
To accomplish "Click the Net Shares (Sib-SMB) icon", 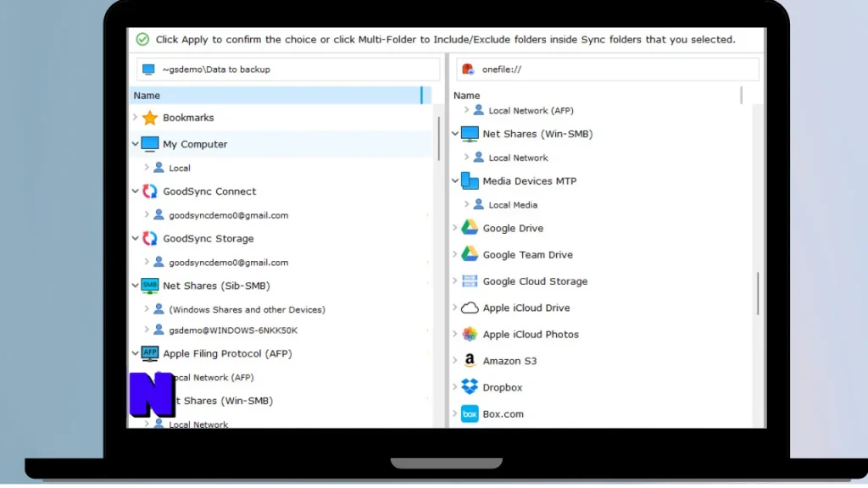I will [149, 286].
